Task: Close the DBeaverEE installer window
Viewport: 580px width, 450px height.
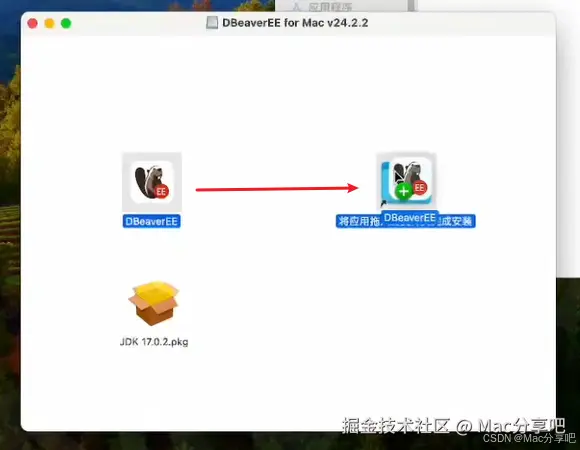Action: click(x=33, y=23)
